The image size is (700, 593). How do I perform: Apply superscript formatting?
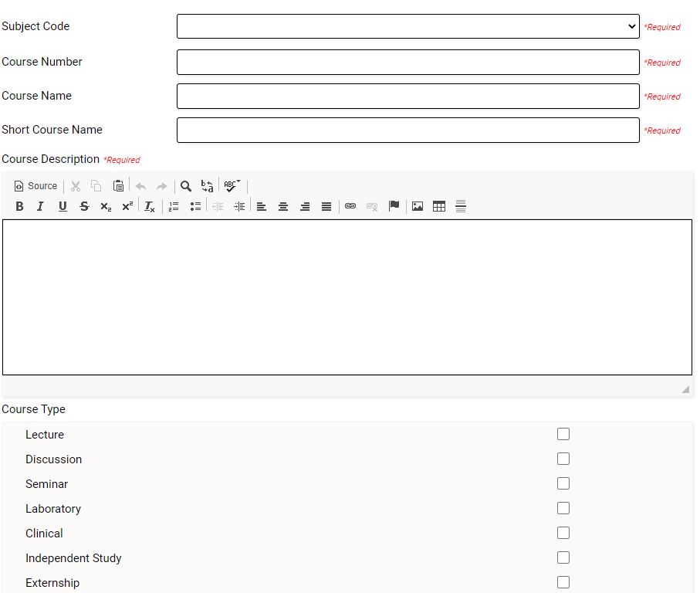point(127,205)
